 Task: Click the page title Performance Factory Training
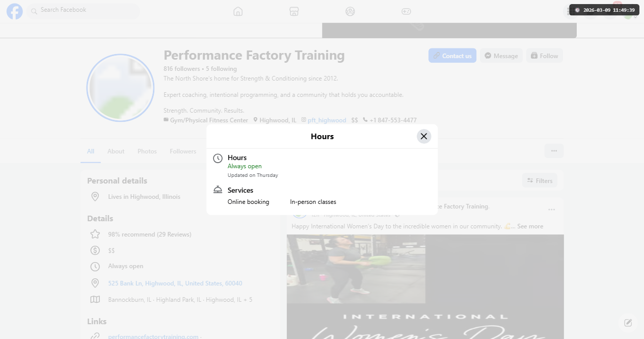click(x=254, y=55)
